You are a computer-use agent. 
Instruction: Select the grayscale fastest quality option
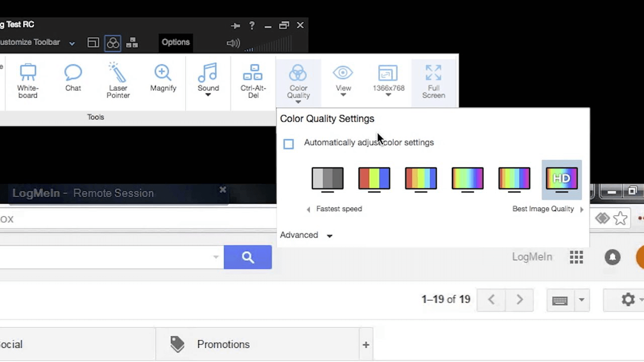point(328,179)
